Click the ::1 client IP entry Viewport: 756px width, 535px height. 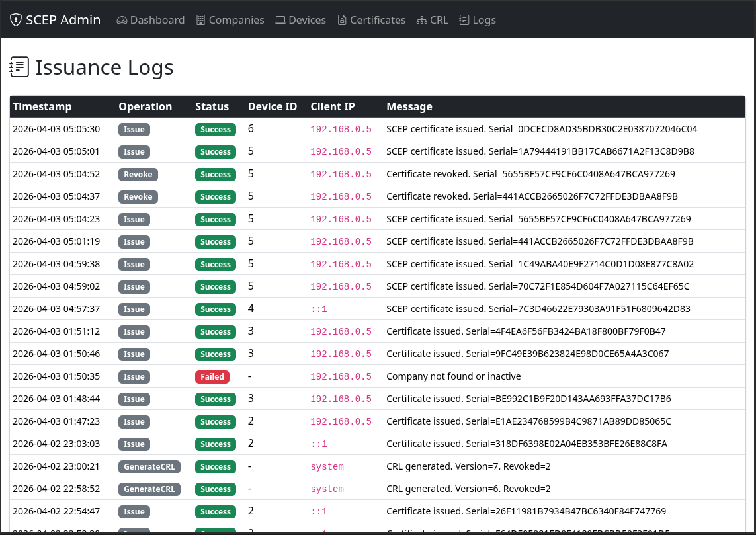pos(319,309)
